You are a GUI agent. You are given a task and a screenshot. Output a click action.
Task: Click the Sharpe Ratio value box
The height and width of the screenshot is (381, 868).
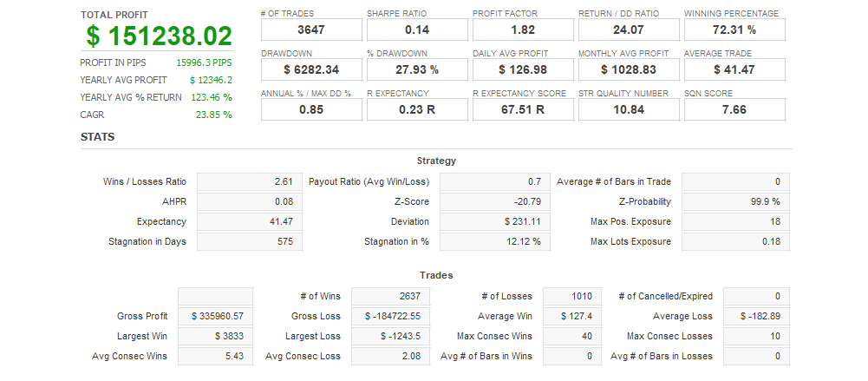(417, 30)
